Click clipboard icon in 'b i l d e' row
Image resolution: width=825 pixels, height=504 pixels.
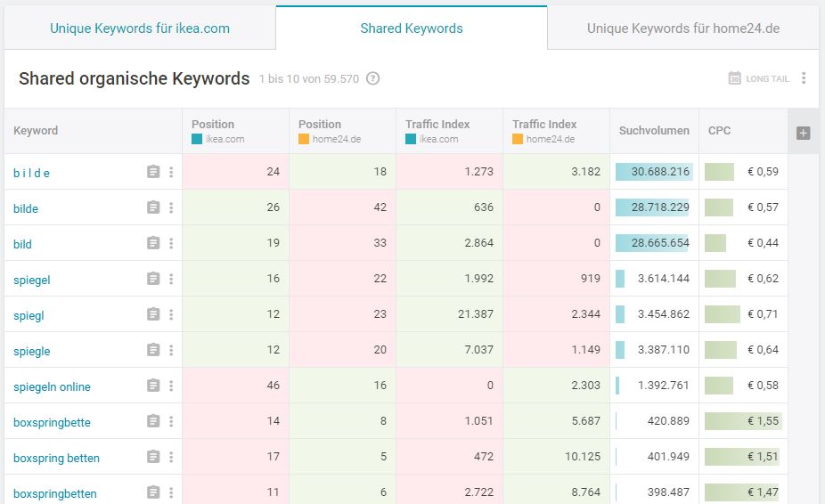(153, 172)
